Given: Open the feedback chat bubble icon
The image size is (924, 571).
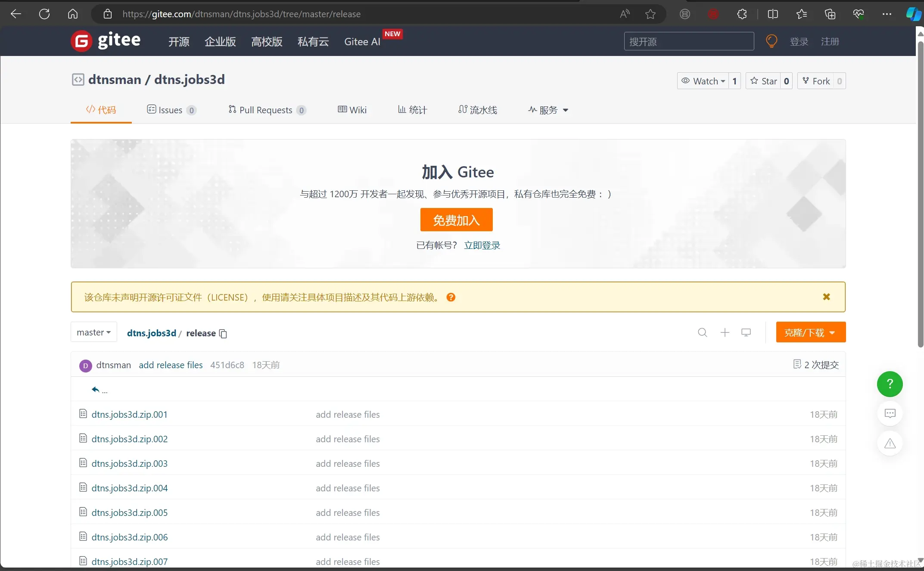Looking at the screenshot, I should [890, 413].
